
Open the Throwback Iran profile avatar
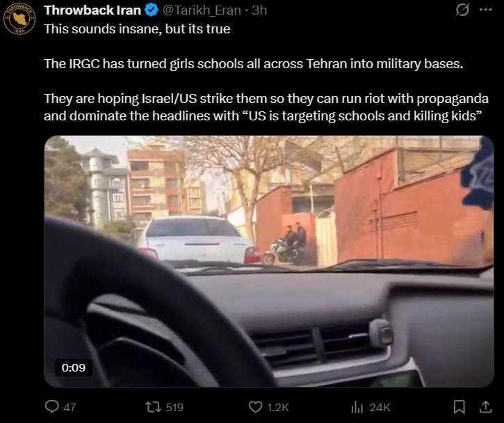click(x=19, y=19)
